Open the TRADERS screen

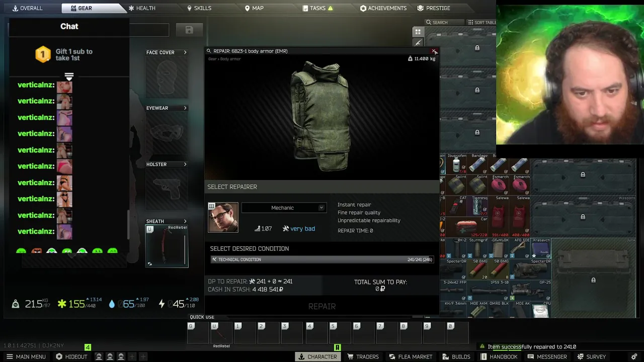coord(362,356)
